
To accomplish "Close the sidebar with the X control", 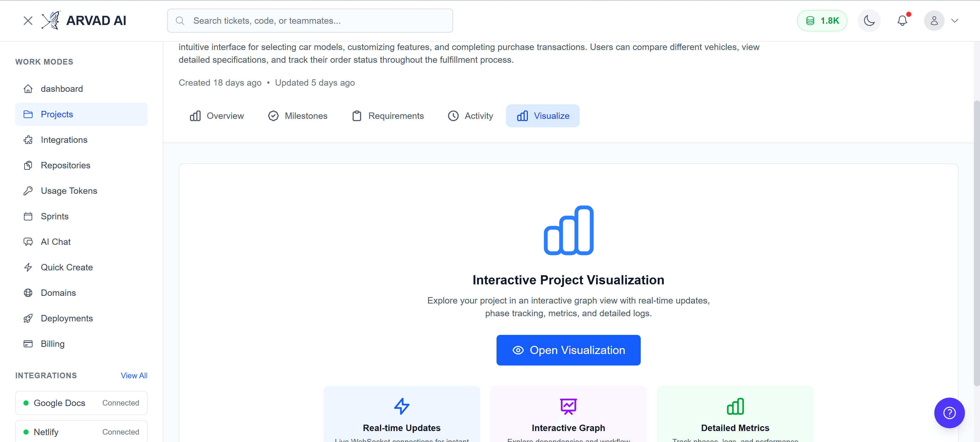I will [28, 20].
